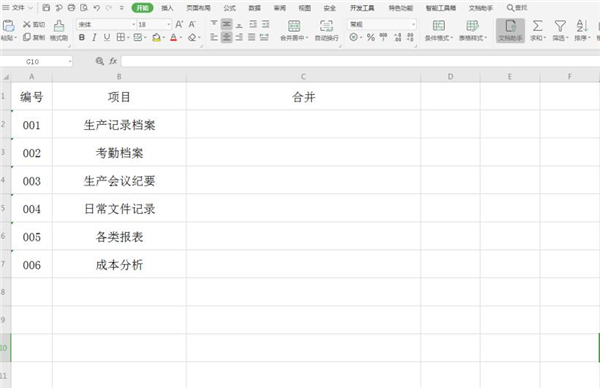This screenshot has width=600, height=388.
Task: Click the Sort A-Z (排序) icon
Action: (x=582, y=26)
